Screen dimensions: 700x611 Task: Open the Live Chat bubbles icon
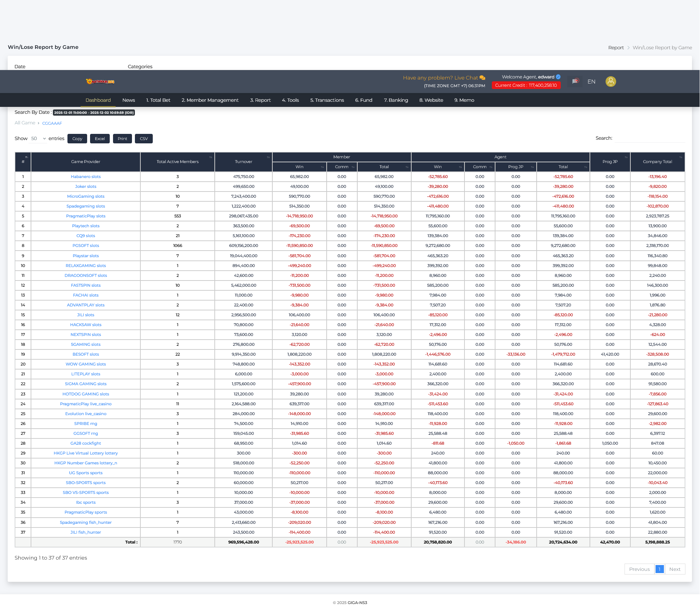[482, 78]
